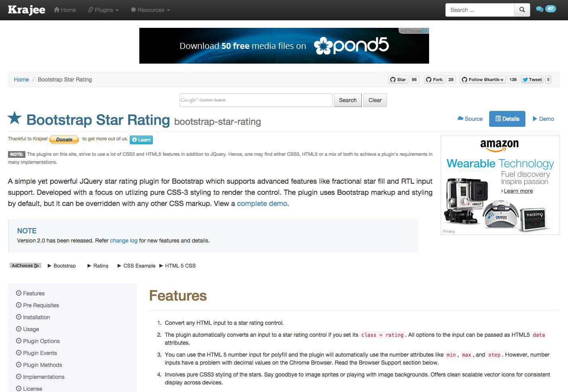
Task: Jump to Usage section
Action: tap(31, 329)
